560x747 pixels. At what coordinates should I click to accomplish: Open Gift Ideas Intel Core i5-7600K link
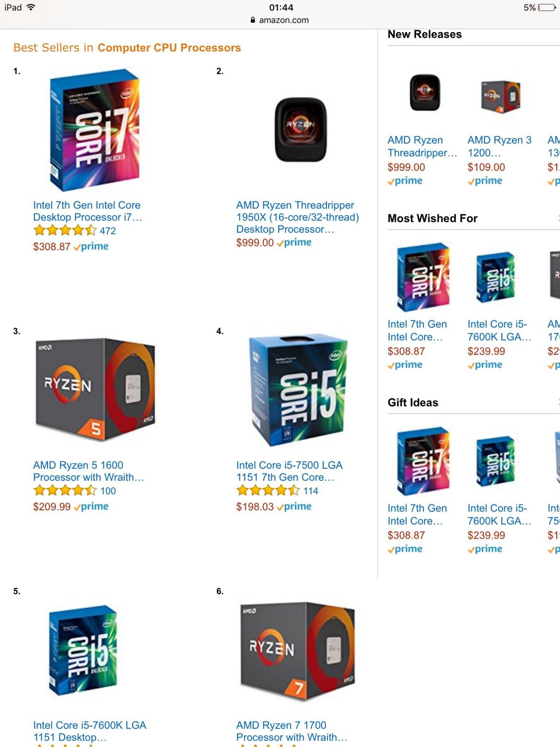tap(499, 514)
